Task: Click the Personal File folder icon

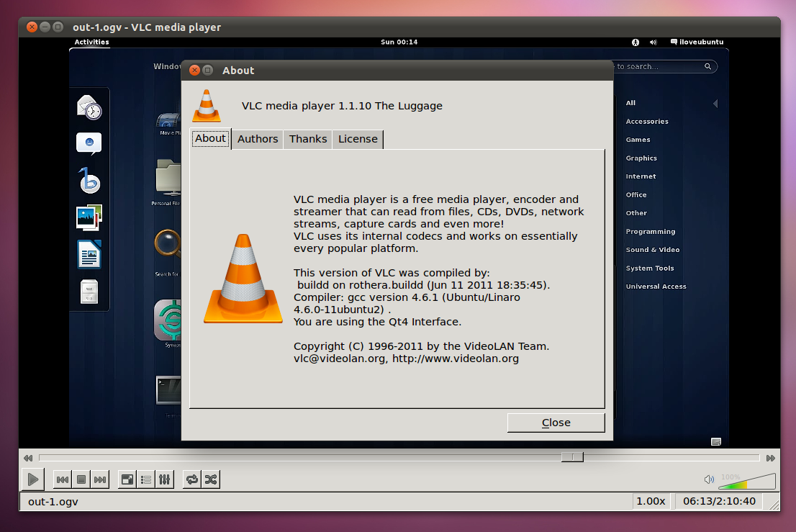Action: 169,178
